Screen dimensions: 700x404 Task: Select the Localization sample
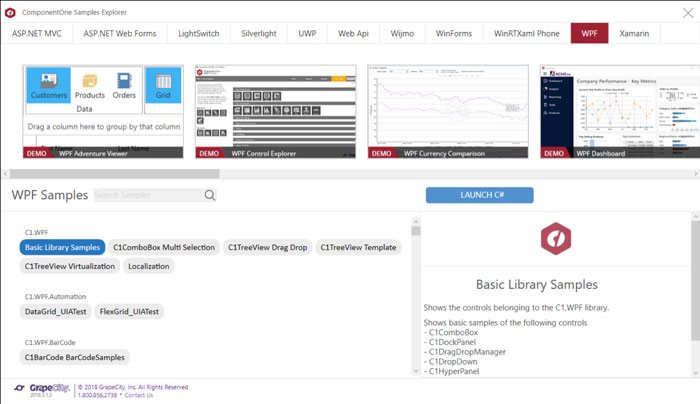(149, 266)
